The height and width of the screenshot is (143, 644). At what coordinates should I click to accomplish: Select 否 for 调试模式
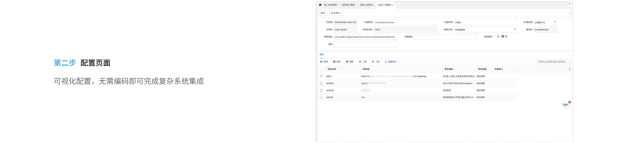point(495,37)
